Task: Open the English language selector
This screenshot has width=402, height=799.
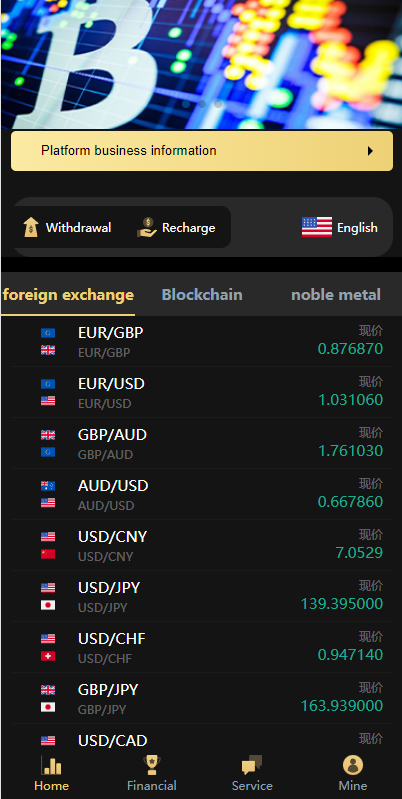Action: (x=340, y=227)
